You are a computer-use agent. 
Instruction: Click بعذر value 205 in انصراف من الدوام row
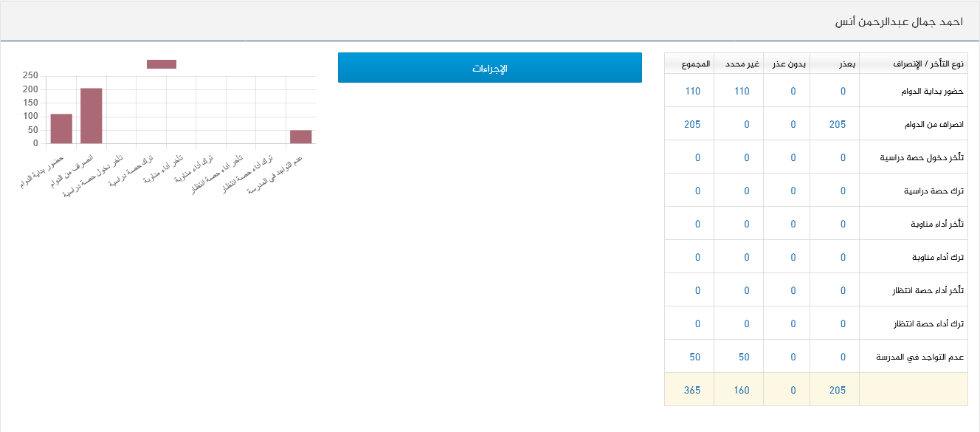click(x=838, y=125)
